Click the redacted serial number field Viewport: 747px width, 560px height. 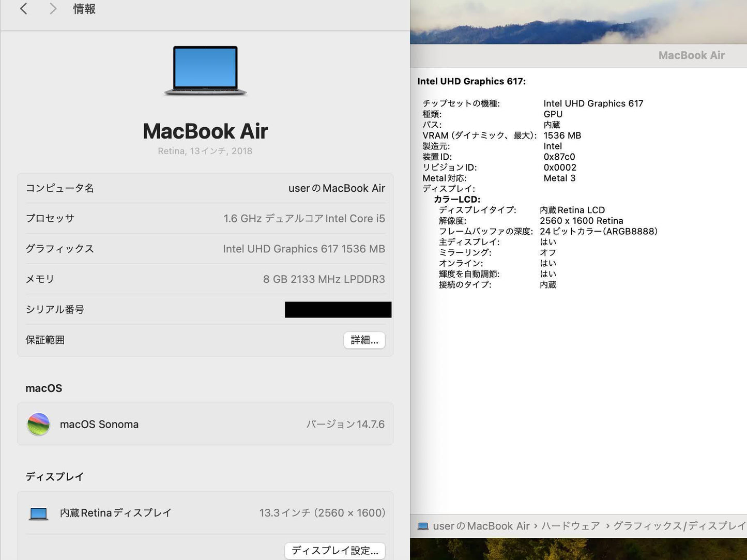coord(338,309)
